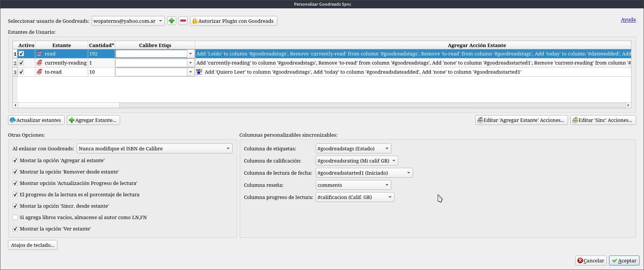Select row number 3 header
Viewport: 644px width, 270px height.
[x=15, y=72]
